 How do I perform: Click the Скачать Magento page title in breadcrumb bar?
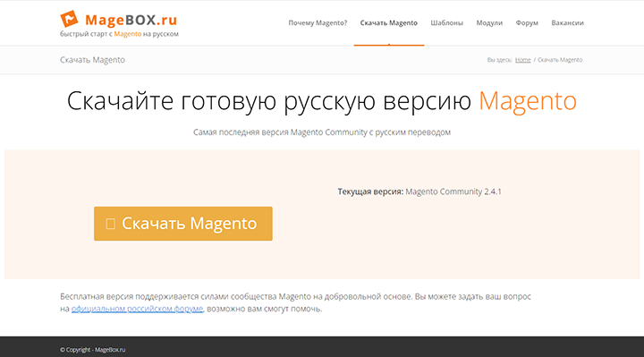coord(92,60)
